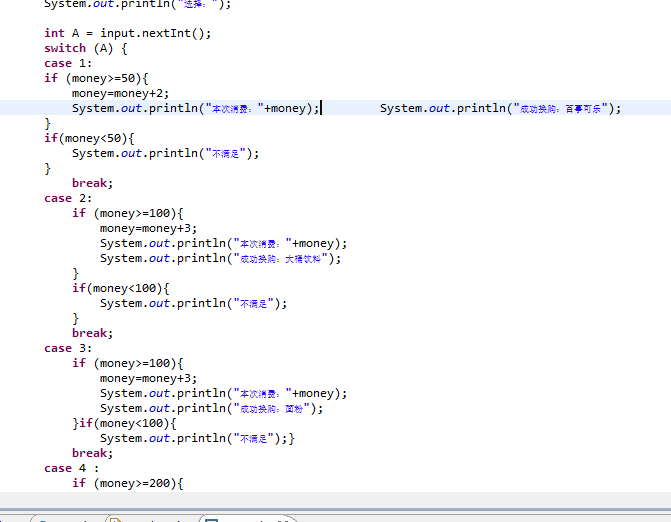Click the println containing '面粉'
The width and height of the screenshot is (671, 522).
[211, 408]
